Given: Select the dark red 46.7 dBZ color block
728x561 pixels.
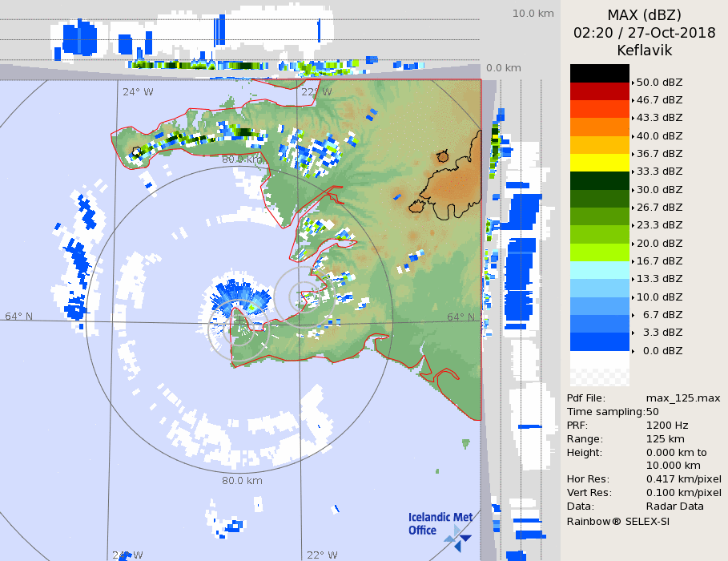Looking at the screenshot, I should click(x=600, y=91).
